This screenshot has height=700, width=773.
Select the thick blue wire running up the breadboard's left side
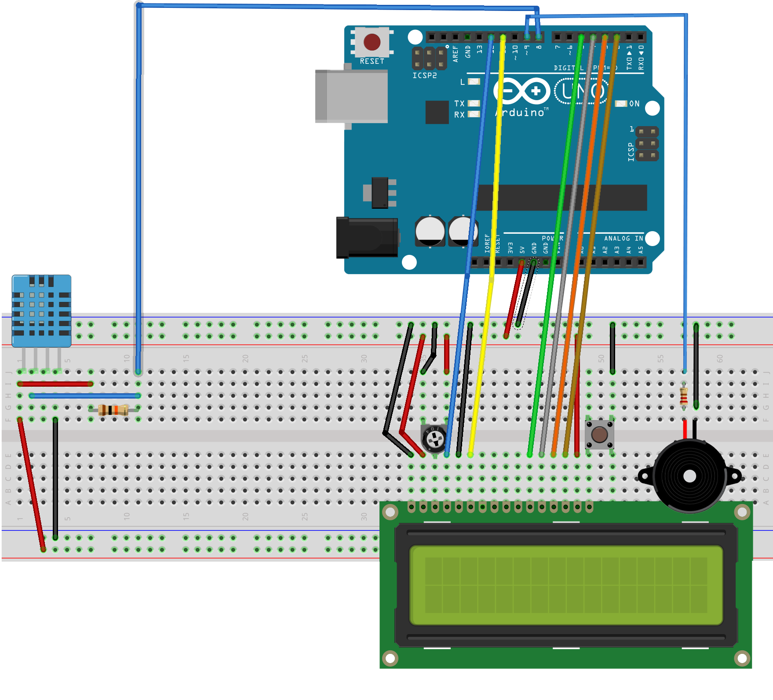(139, 189)
